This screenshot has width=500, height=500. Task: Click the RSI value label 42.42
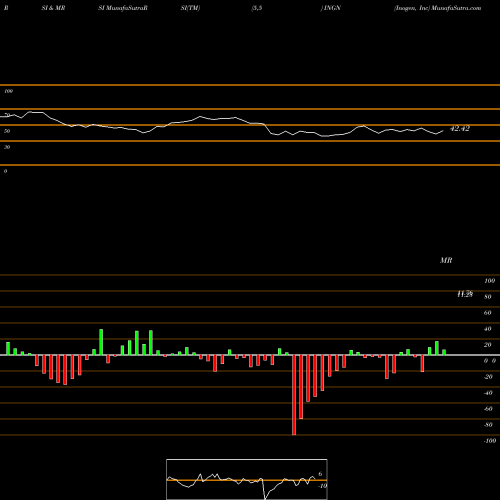click(x=460, y=129)
